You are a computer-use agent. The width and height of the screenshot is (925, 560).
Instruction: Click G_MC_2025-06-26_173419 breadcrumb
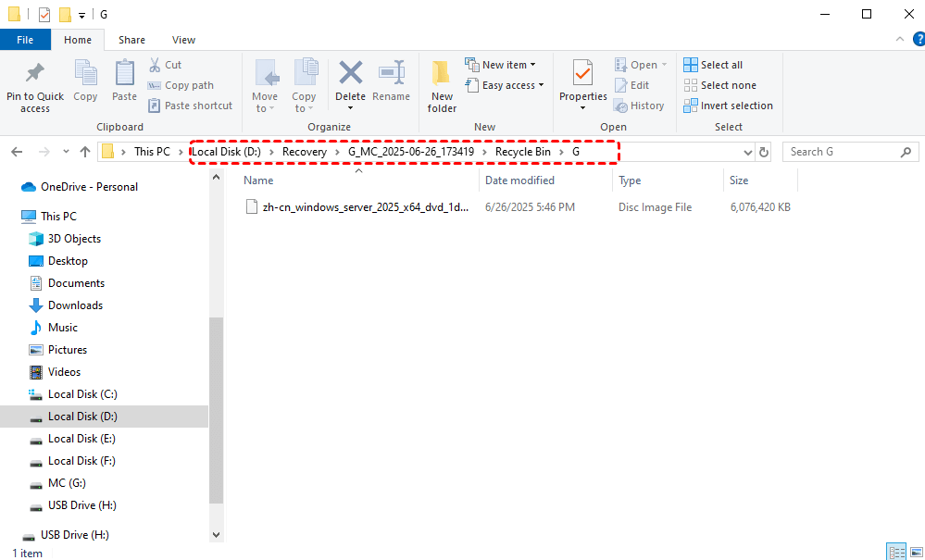click(411, 152)
